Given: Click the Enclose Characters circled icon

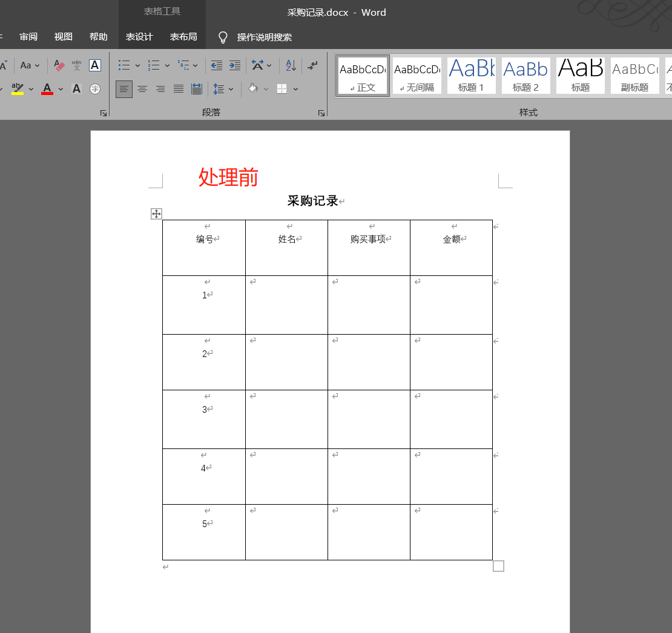Looking at the screenshot, I should coord(95,89).
